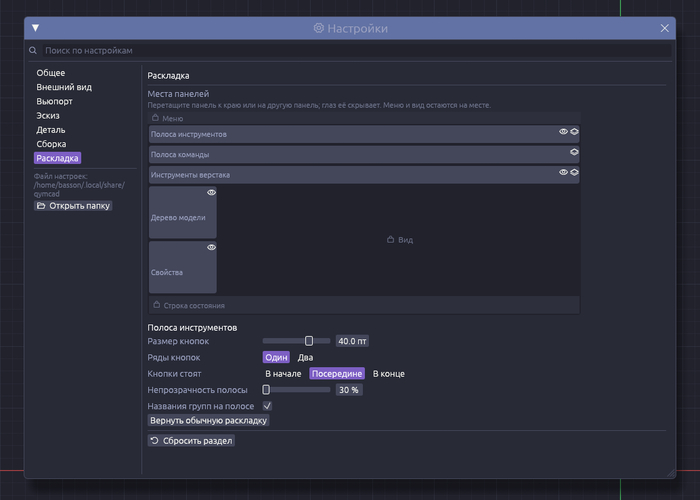
Task: Toggle visibility of Дерево модели panel
Action: click(211, 192)
